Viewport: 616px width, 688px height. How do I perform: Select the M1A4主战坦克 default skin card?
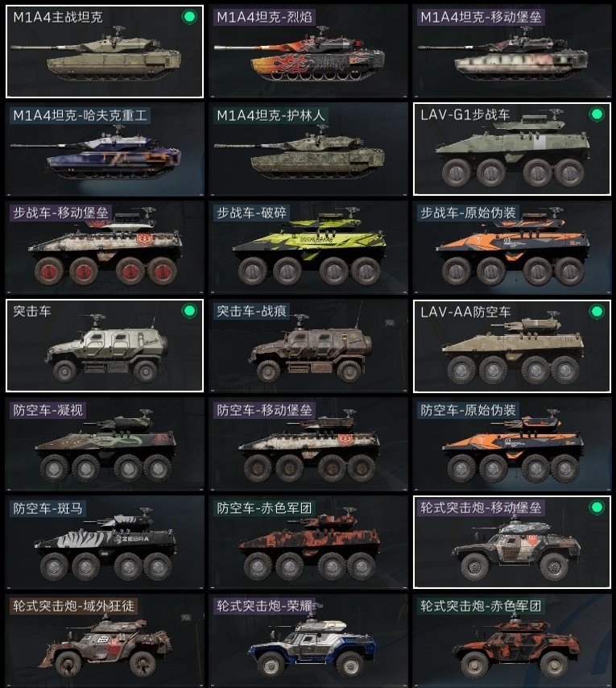click(105, 52)
